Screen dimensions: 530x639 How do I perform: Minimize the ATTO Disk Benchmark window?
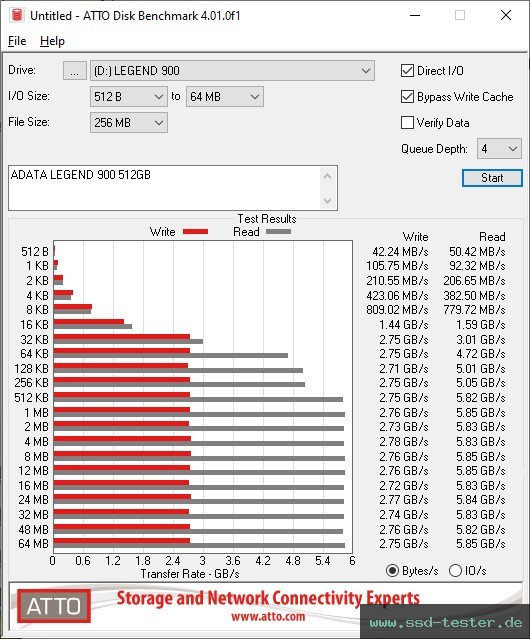415,15
